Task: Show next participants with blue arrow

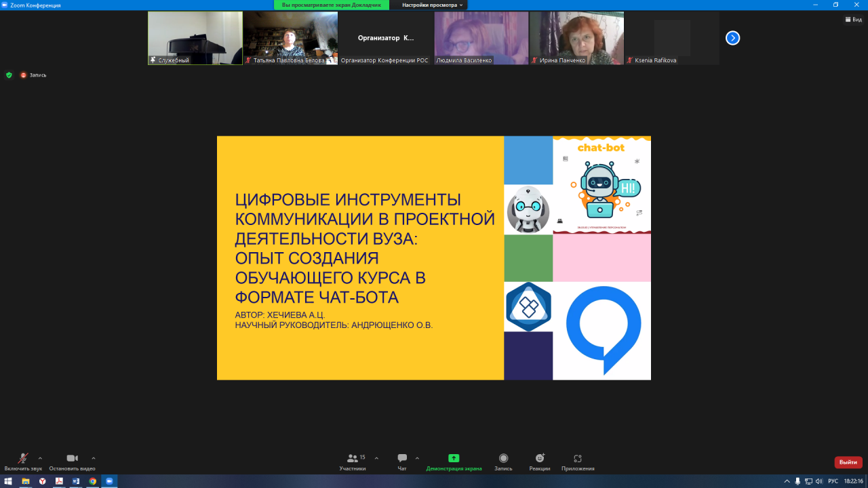Action: tap(732, 38)
